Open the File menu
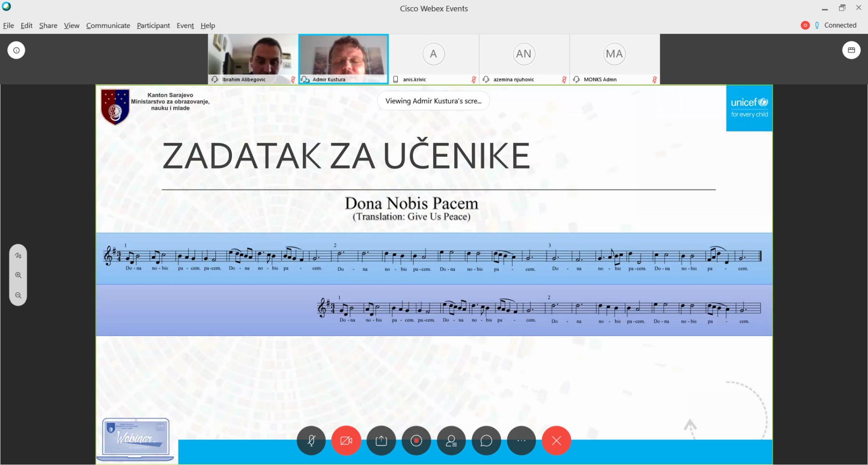 [x=9, y=26]
